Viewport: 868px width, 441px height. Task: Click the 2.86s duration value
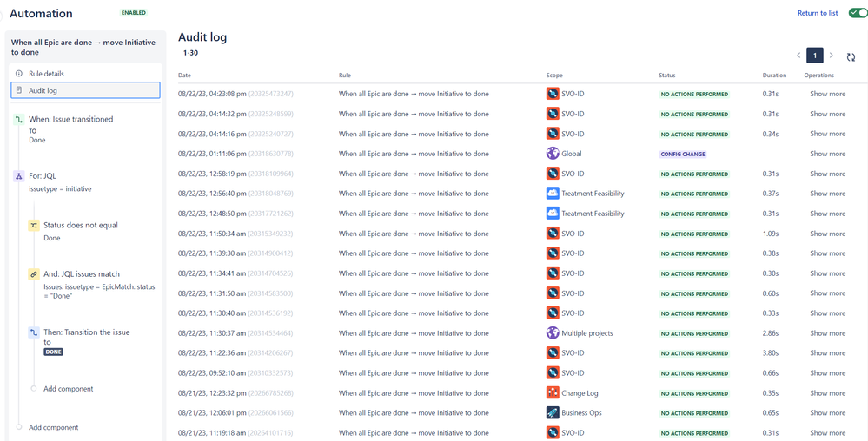coord(772,333)
